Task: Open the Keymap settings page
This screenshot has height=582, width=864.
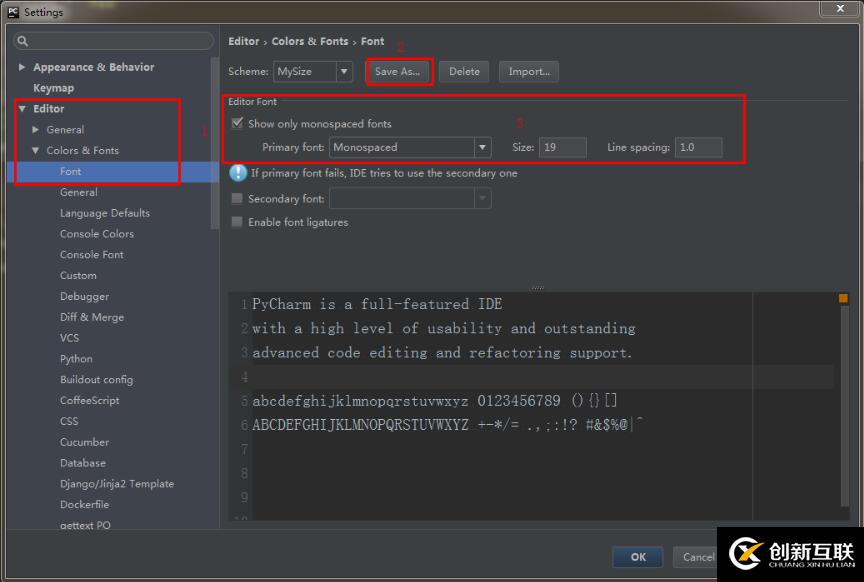Action: [x=53, y=88]
